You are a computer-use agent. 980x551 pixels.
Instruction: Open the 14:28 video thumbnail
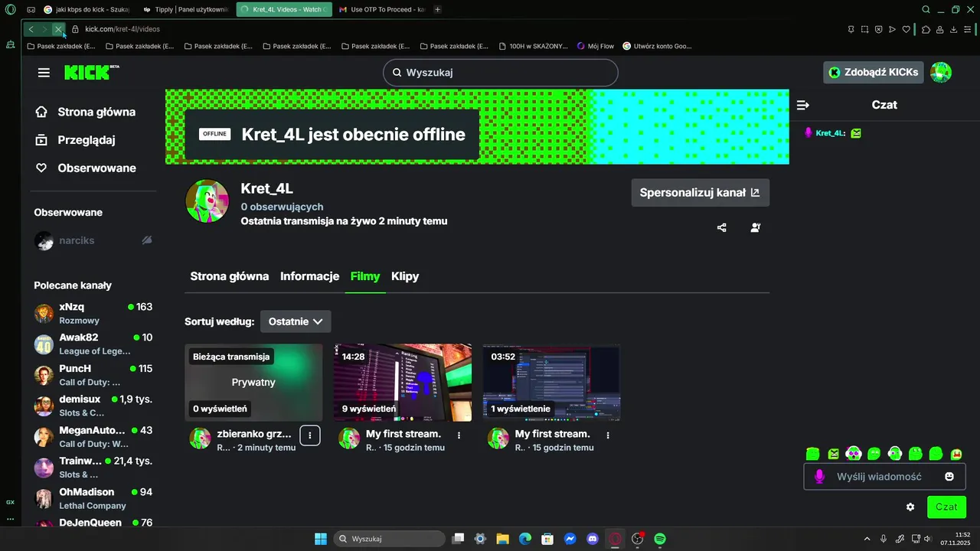click(x=403, y=383)
